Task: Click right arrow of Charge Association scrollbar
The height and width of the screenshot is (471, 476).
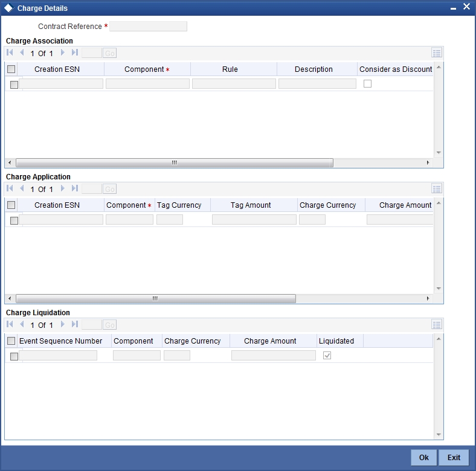Action: pos(428,162)
